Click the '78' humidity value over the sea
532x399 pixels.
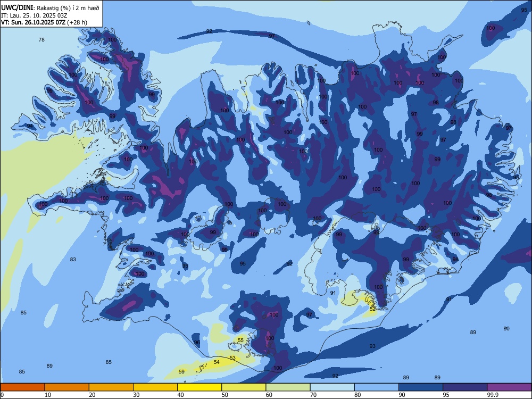pyautogui.click(x=41, y=40)
